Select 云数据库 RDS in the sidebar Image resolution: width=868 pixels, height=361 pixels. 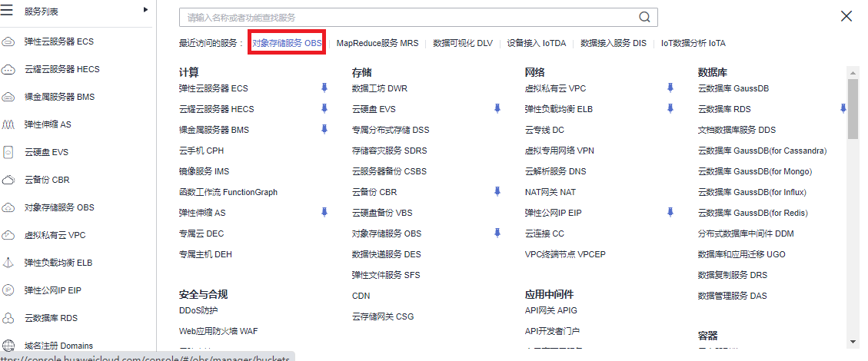tap(51, 319)
